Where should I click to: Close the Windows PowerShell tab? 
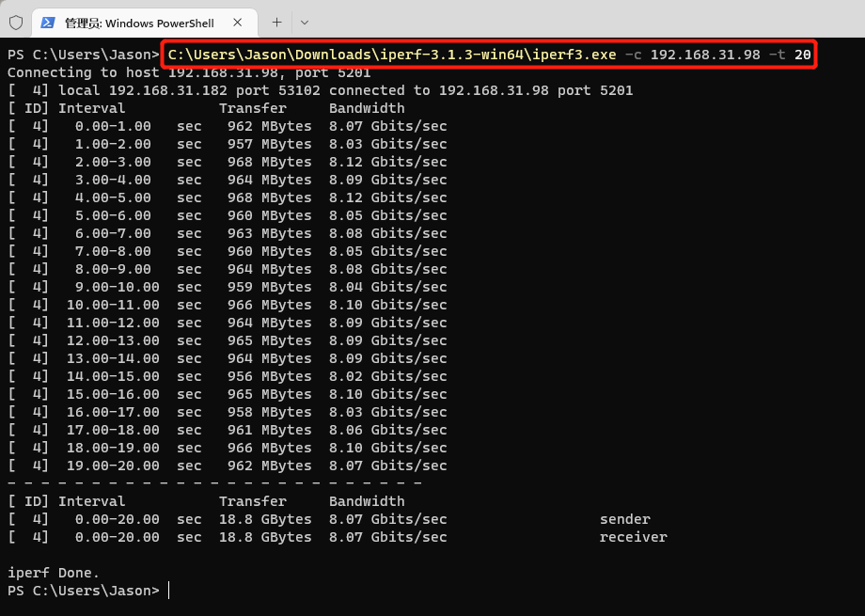[240, 22]
